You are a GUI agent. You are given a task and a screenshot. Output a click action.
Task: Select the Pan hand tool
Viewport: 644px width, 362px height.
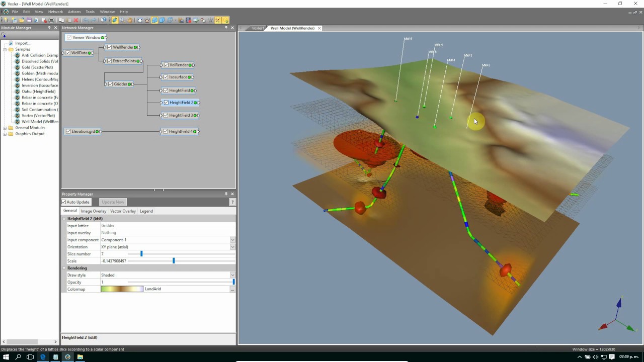click(x=130, y=20)
